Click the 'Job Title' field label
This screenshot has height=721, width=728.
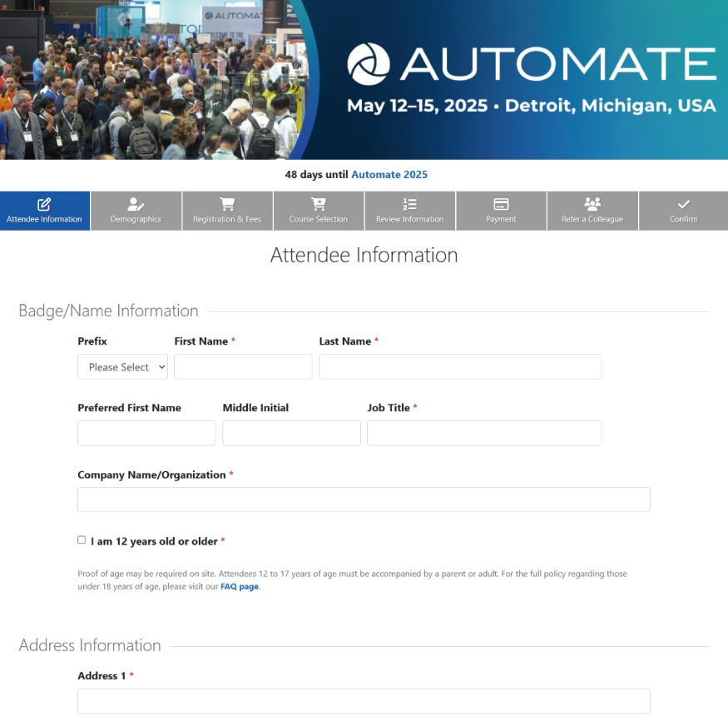(389, 408)
